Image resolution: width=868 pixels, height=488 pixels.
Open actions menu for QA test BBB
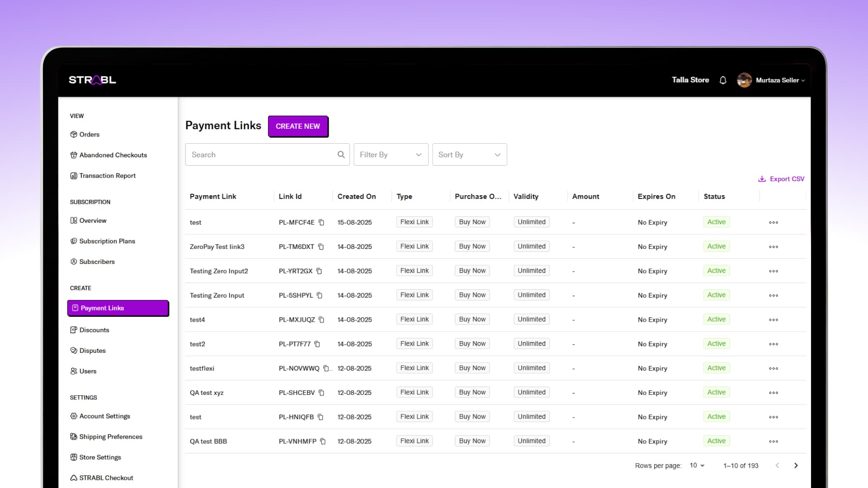(774, 441)
